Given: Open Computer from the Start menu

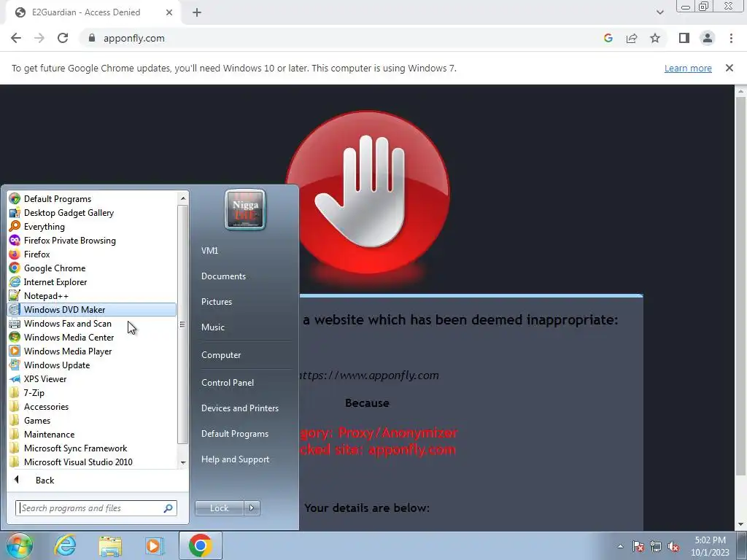Looking at the screenshot, I should [221, 355].
